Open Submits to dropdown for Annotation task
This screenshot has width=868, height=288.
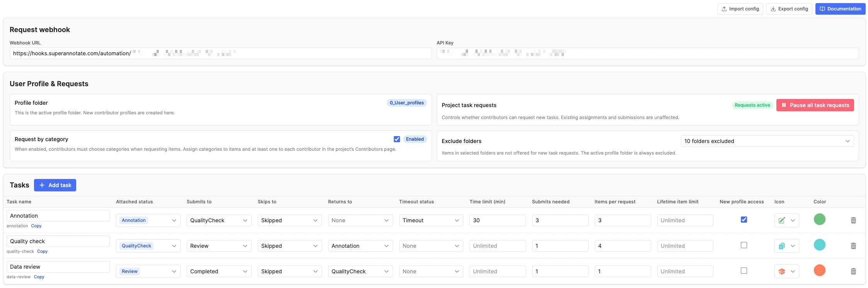219,220
